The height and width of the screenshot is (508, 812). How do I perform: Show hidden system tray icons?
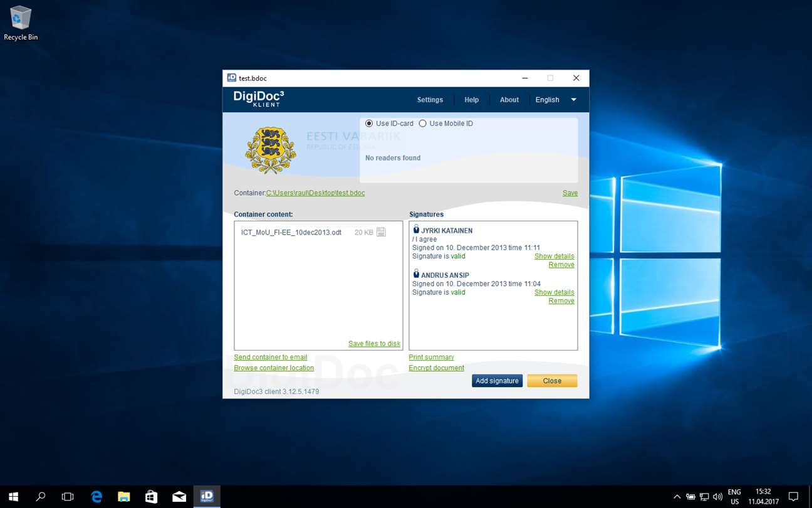tap(677, 497)
